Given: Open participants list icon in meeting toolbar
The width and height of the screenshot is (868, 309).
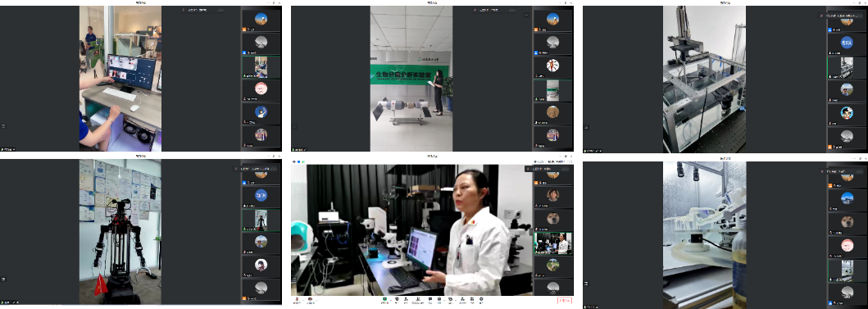Looking at the screenshot, I should 418,299.
